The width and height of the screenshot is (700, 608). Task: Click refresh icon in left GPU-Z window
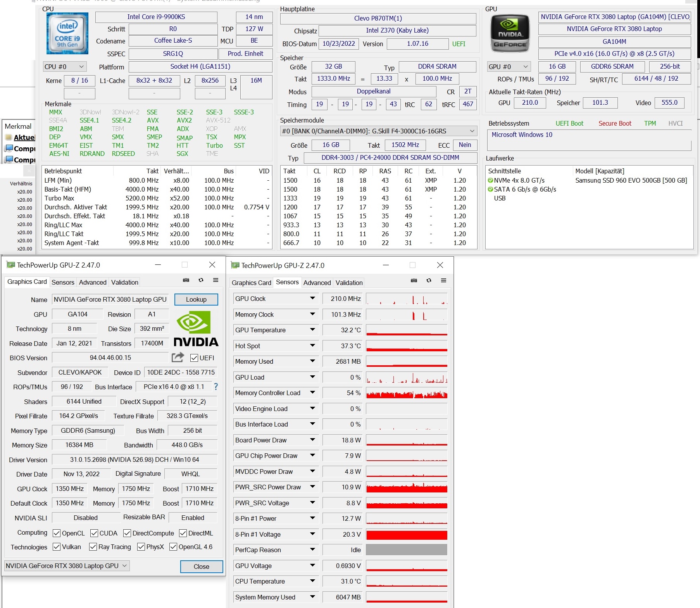tap(201, 280)
